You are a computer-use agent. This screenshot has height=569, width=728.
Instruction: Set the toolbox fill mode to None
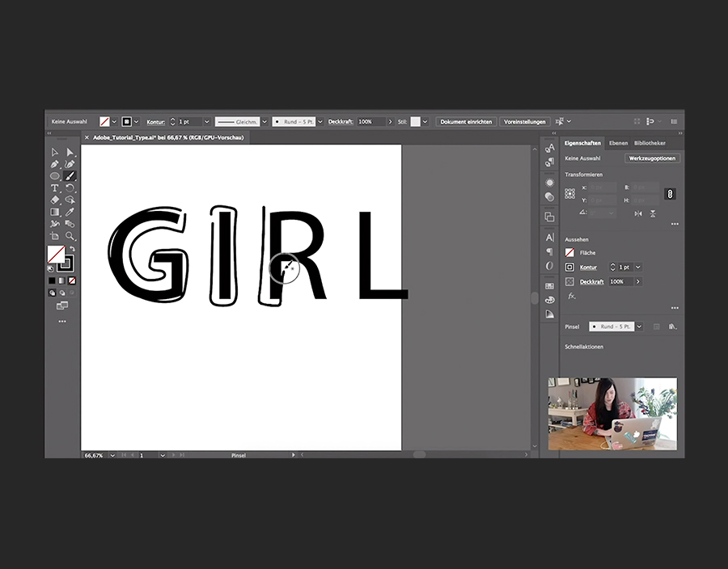pos(72,280)
